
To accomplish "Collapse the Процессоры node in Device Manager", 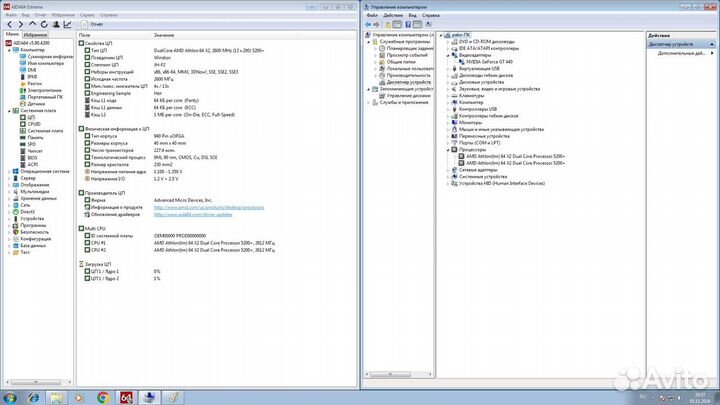I will 449,149.
